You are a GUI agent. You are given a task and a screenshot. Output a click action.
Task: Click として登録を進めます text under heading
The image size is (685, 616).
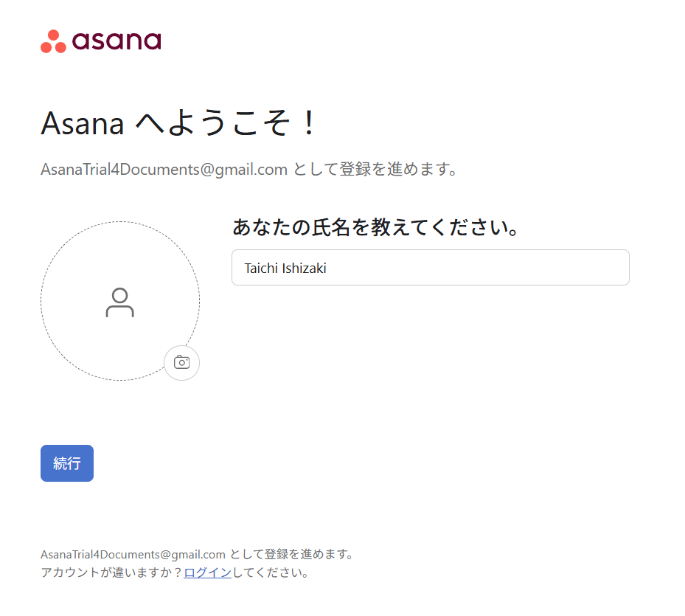pos(376,169)
